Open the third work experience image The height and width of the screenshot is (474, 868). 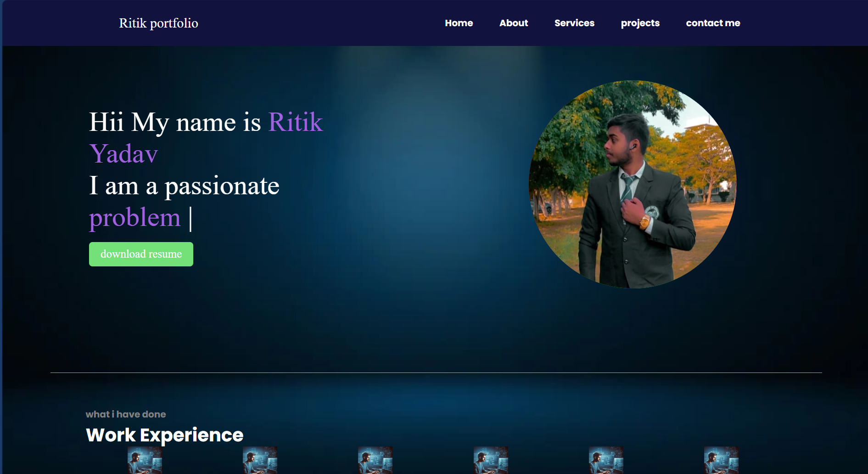tap(375, 461)
